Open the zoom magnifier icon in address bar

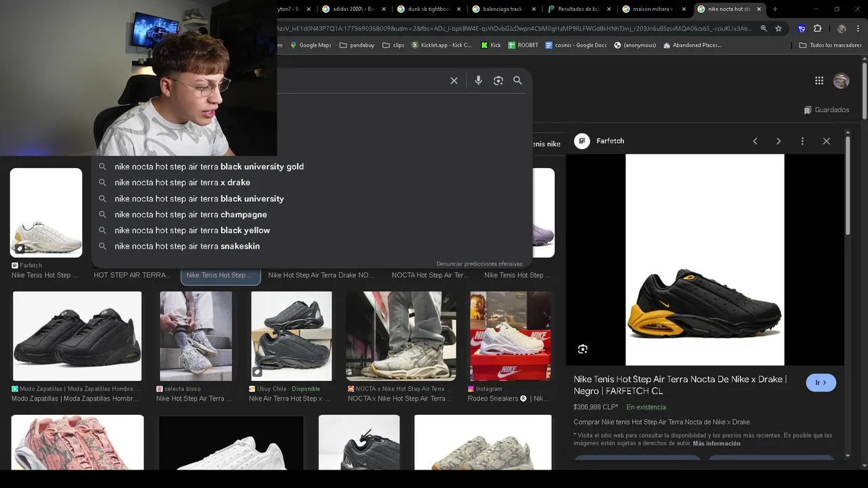click(x=764, y=28)
